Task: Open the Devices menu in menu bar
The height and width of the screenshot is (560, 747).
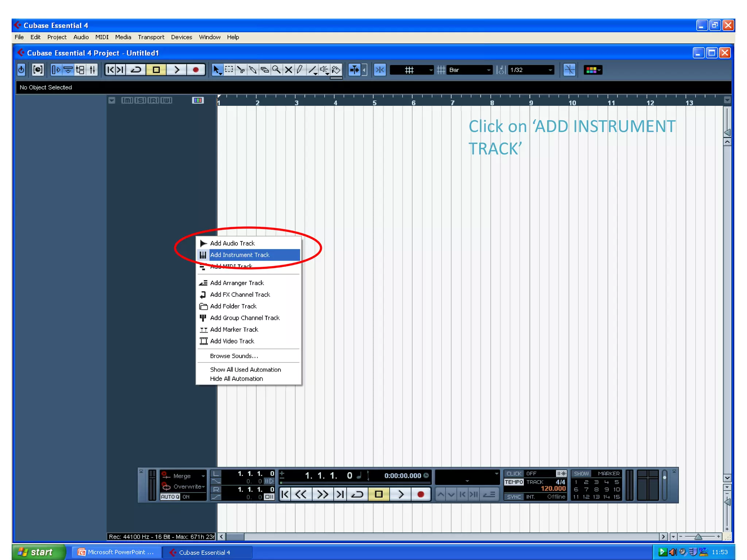Action: click(182, 37)
